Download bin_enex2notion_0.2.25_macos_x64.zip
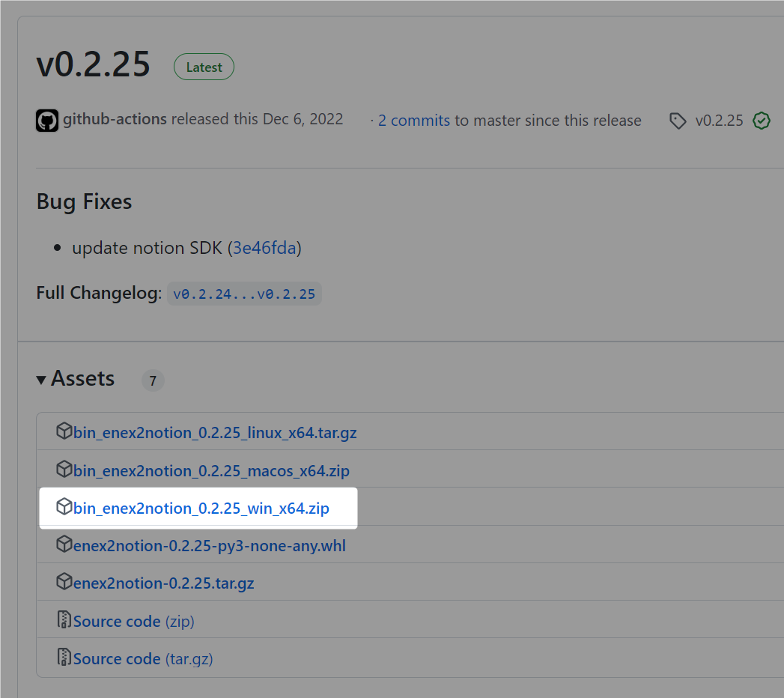The width and height of the screenshot is (784, 698). click(211, 470)
